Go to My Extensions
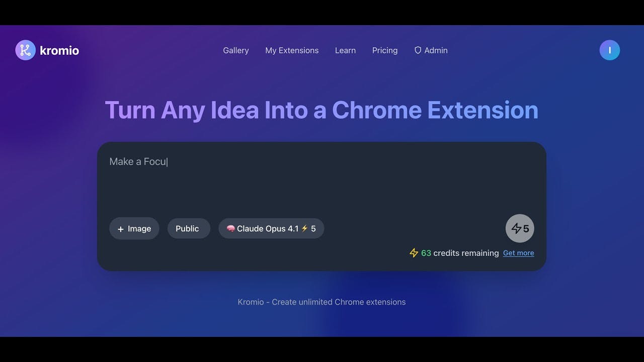Screen dimensions: 644x362 pos(292,50)
